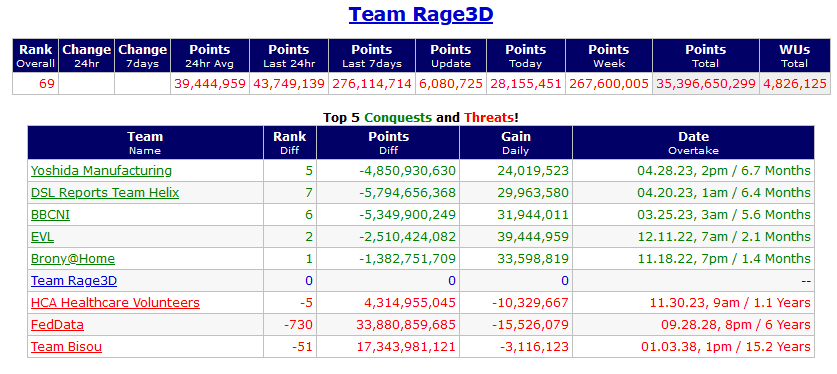Select Yoshida daily gain 24,019,523
Screen dimensions: 837x374
[532, 171]
